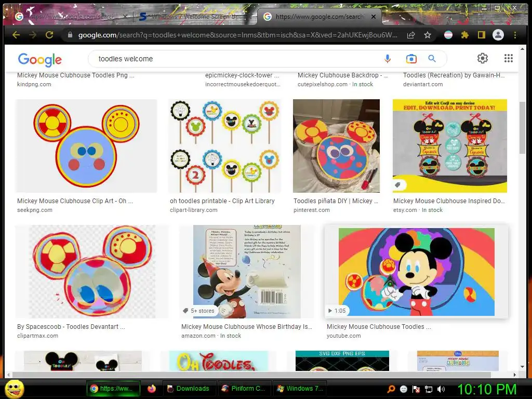Click the 10:10 PM clock
The height and width of the screenshot is (399, 532).
click(487, 389)
